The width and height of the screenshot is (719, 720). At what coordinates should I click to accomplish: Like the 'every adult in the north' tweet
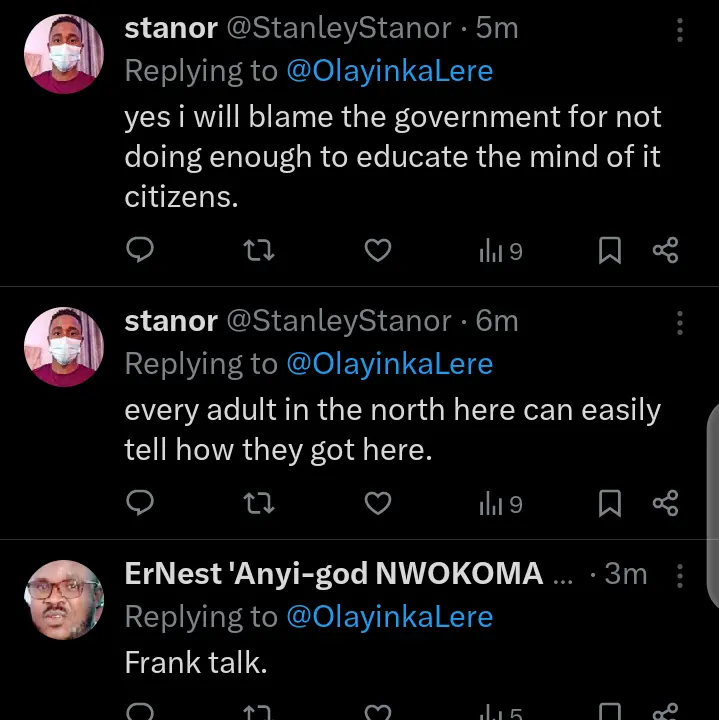(377, 503)
